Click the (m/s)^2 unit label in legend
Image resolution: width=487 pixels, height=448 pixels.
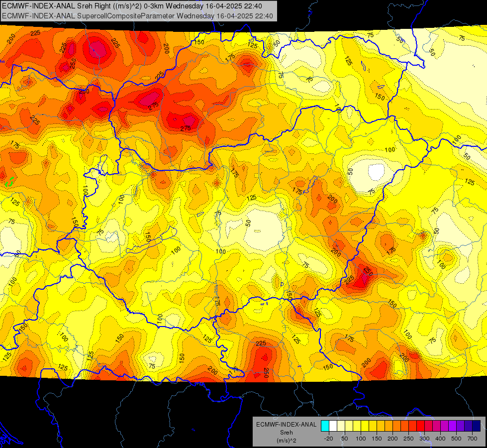click(287, 441)
